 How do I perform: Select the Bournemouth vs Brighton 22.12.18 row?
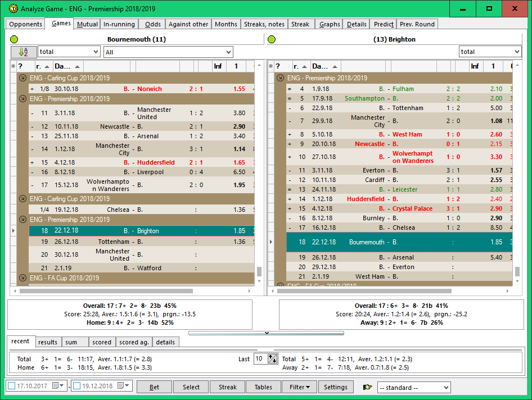click(135, 231)
